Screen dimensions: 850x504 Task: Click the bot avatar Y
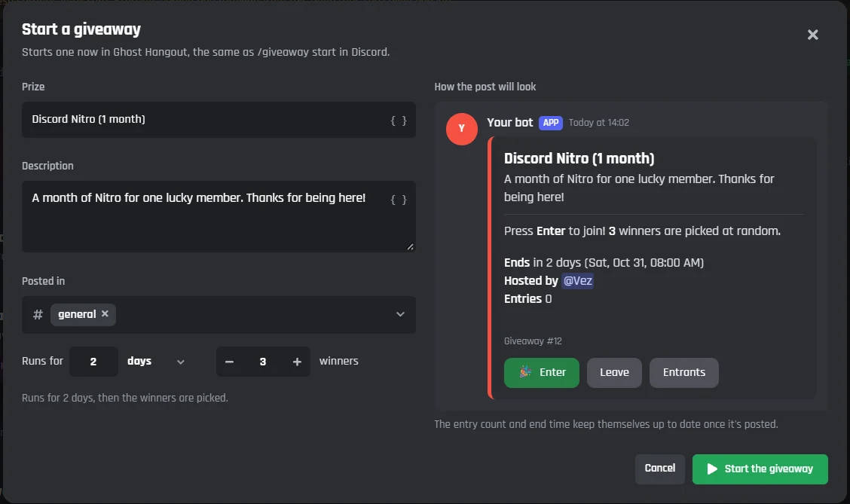[462, 129]
